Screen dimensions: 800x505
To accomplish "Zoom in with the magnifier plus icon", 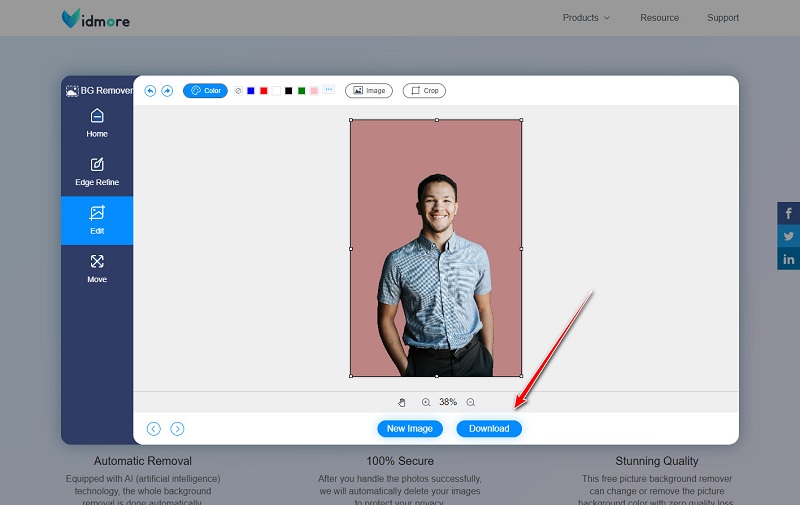I will pyautogui.click(x=426, y=402).
